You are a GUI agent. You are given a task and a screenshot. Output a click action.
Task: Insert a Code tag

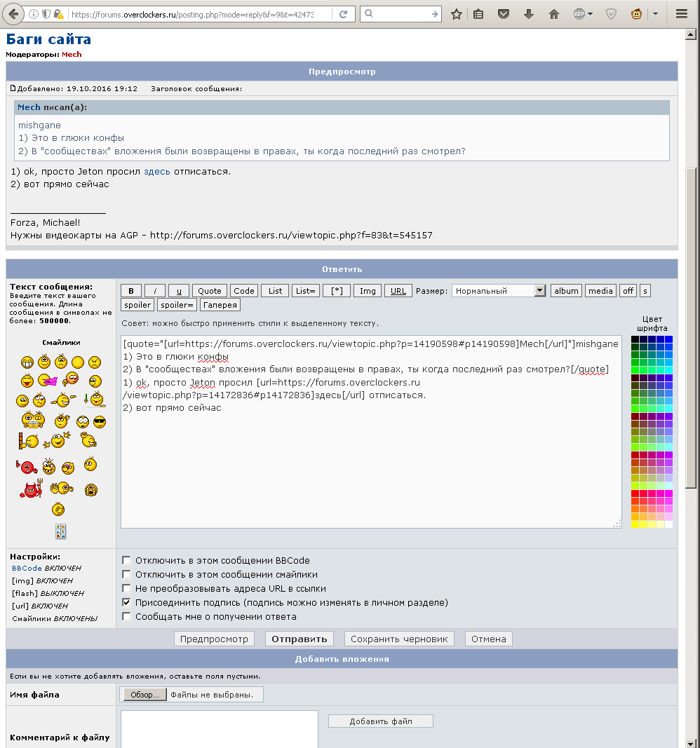[x=244, y=291]
